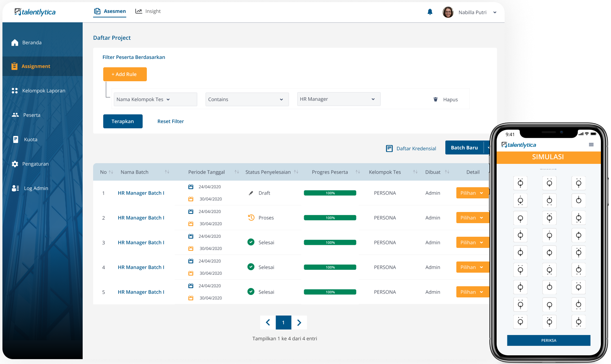Click the Daftar Kredensial document icon
Image resolution: width=611 pixels, height=364 pixels.
pos(390,149)
